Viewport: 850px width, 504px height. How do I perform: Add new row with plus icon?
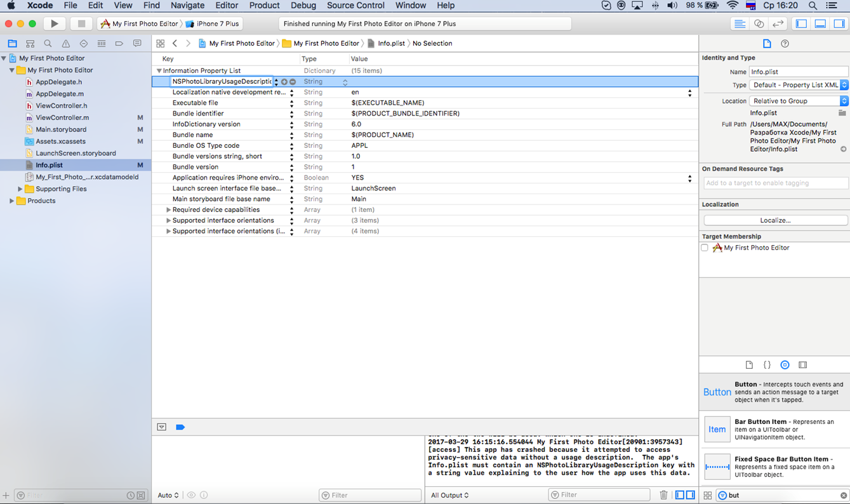point(284,82)
